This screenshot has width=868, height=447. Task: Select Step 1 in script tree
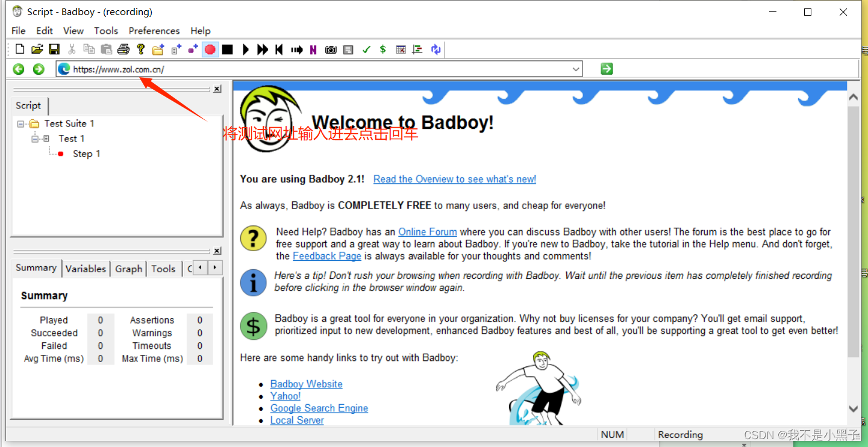click(x=86, y=154)
